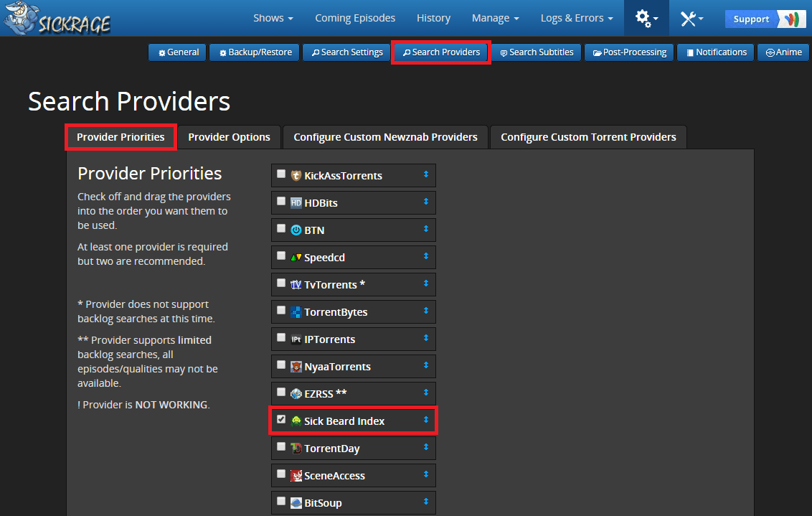Click the KickAssTorrents provider icon

pyautogui.click(x=296, y=176)
